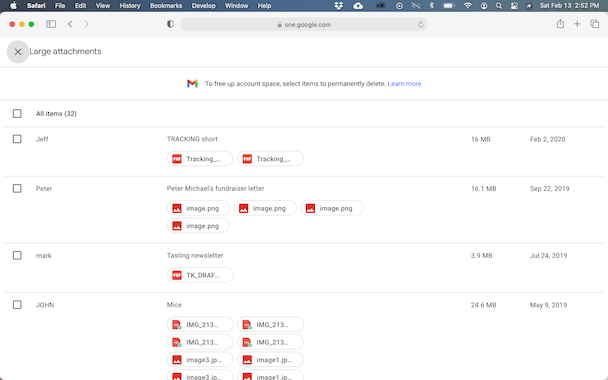Check the box for Peter's email
The height and width of the screenshot is (380, 608).
tap(17, 188)
